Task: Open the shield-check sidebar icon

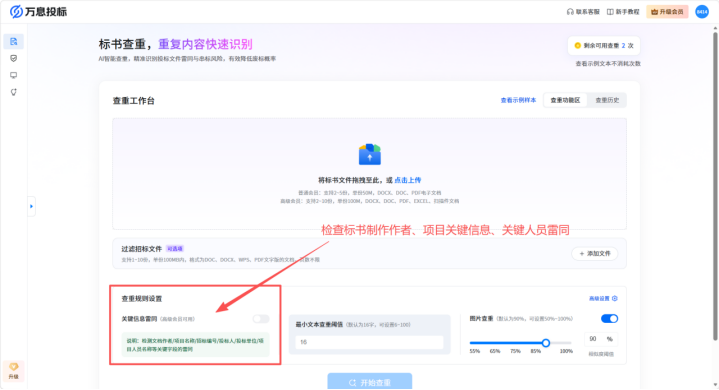Action: pos(13,58)
